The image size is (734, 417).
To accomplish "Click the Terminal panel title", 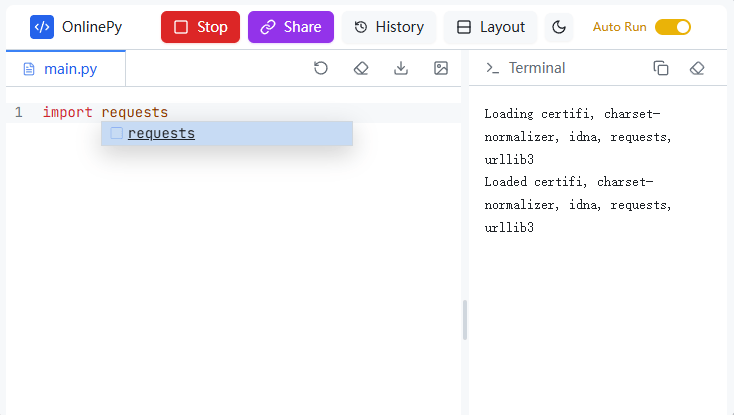I will (537, 68).
